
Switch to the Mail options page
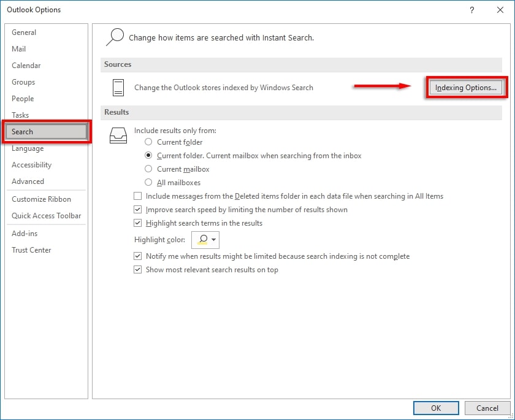pos(19,48)
